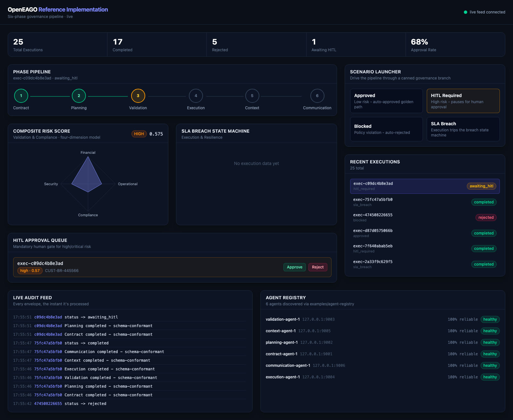The height and width of the screenshot is (420, 513).
Task: Click healthy badge for validation-agent-1
Action: (490, 319)
